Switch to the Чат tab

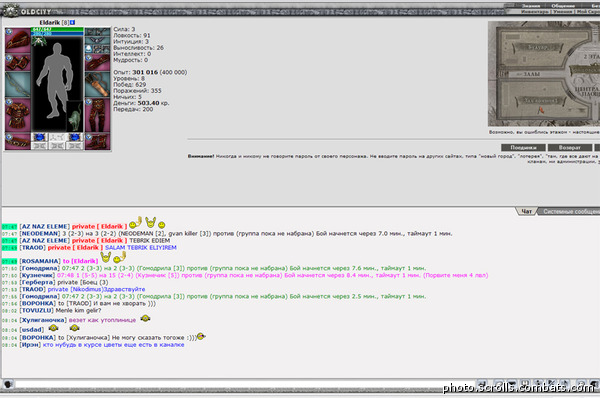(x=527, y=211)
